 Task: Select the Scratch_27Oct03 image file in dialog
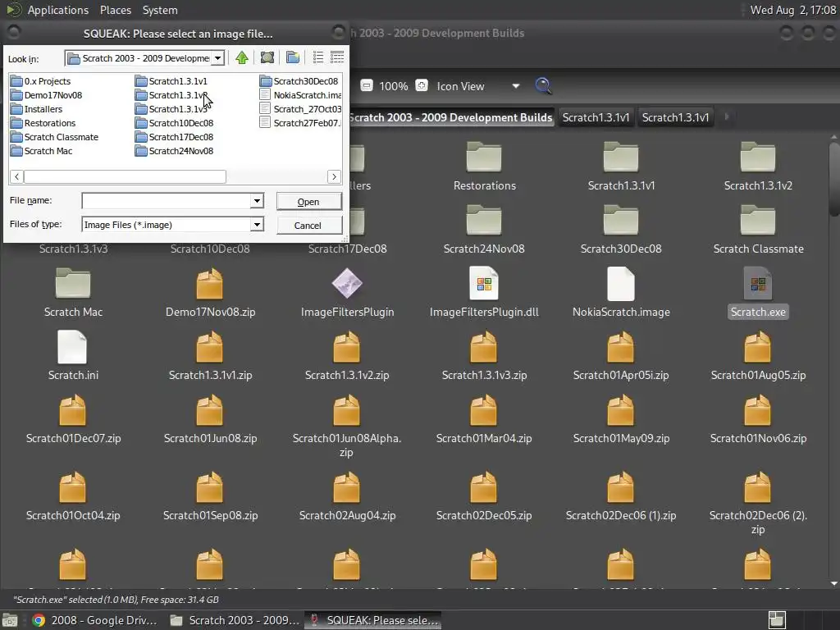(301, 109)
